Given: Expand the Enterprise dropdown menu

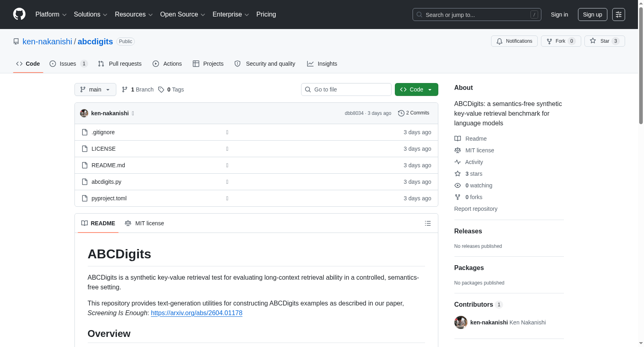Looking at the screenshot, I should (x=231, y=15).
